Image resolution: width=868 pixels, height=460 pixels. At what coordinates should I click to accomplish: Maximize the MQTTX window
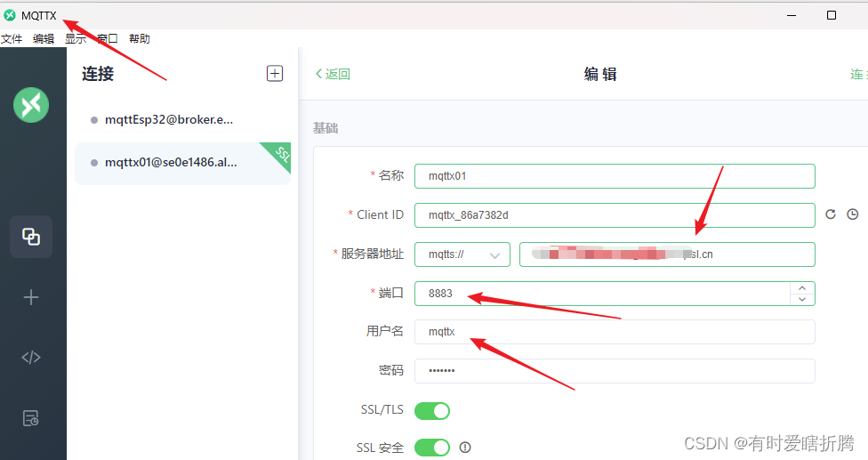[831, 15]
